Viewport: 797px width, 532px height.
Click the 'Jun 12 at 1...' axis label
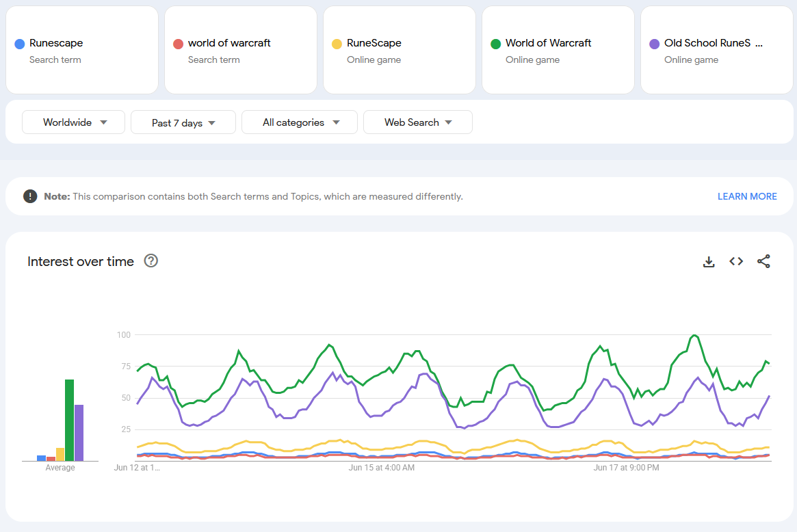tap(137, 468)
